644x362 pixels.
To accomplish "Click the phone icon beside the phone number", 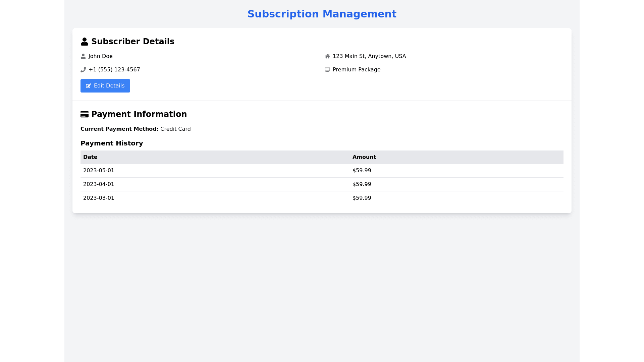I will coord(83,70).
